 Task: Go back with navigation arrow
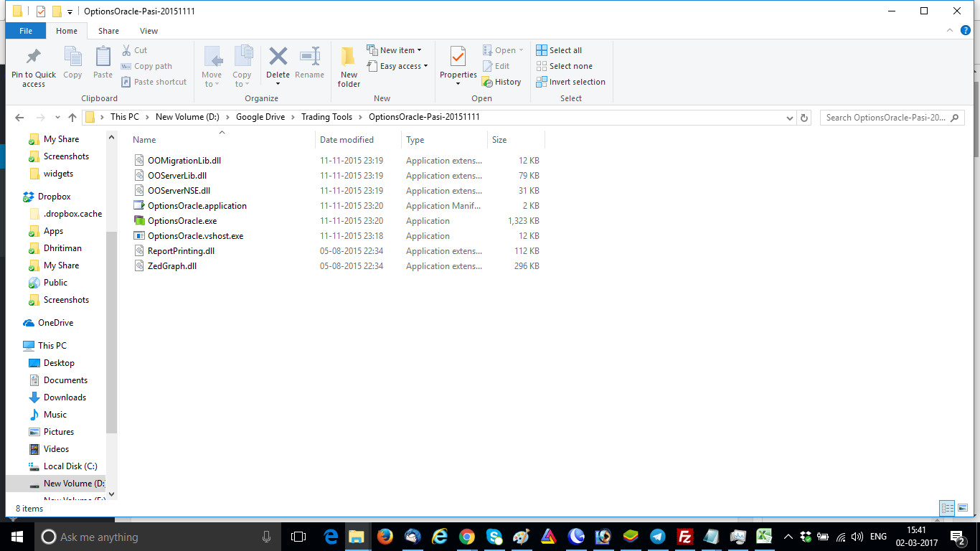(19, 117)
